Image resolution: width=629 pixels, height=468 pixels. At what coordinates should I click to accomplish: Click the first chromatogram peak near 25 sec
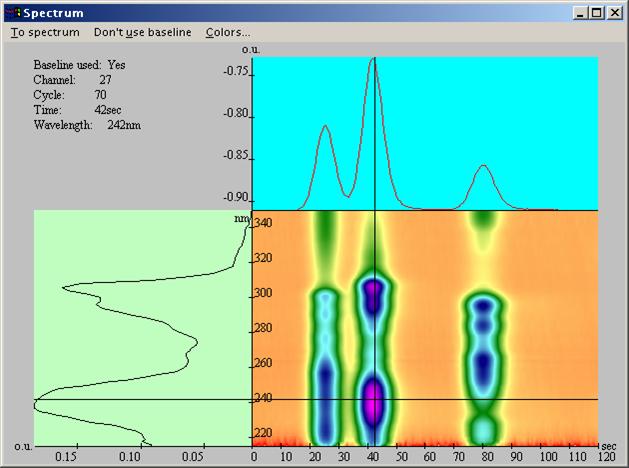point(325,128)
